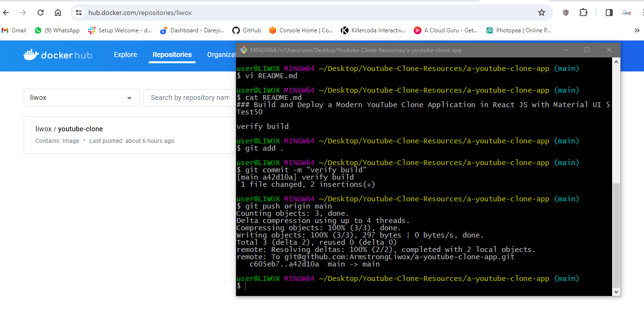
Task: Open the shield extension icon
Action: 566,13
